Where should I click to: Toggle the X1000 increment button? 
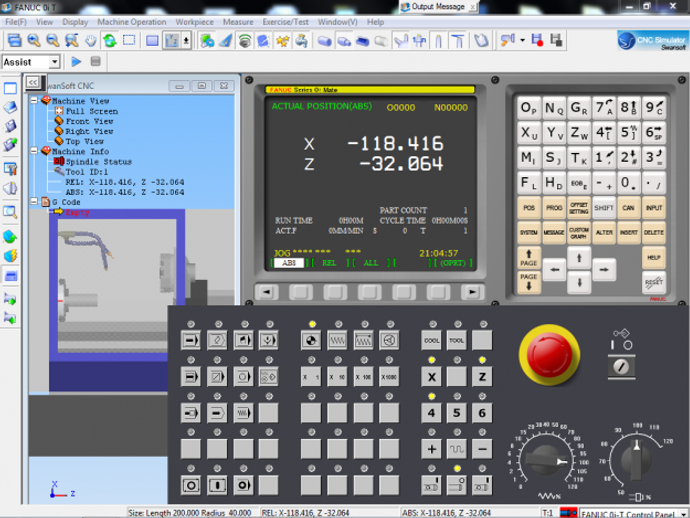click(x=389, y=377)
